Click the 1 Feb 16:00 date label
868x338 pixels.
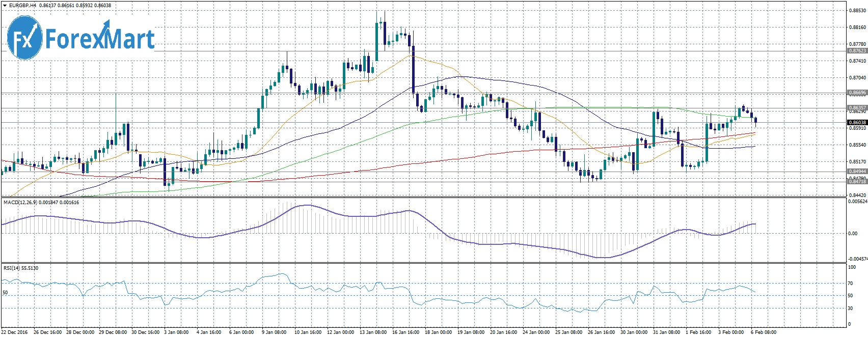coord(698,332)
